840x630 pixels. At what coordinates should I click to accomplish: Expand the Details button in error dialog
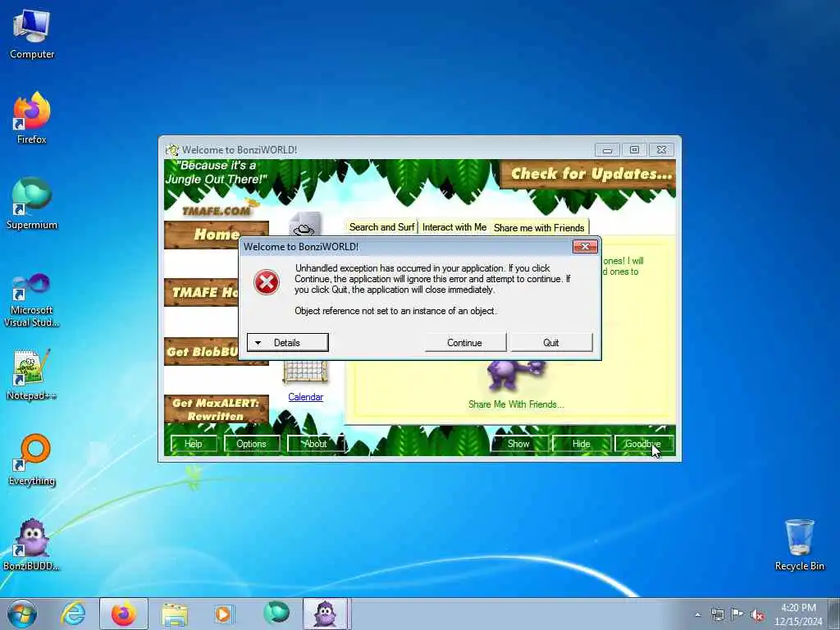point(288,343)
